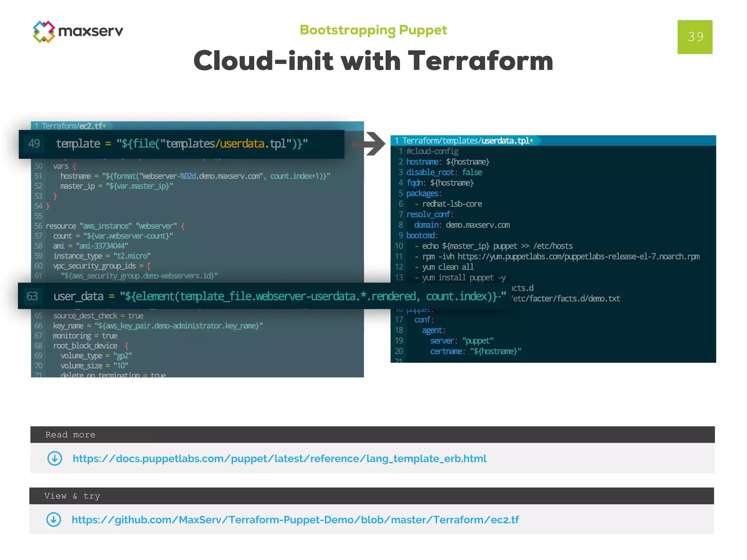Screen dimensions: 747x560
Task: Click the conf: key on line 17
Action: [424, 320]
